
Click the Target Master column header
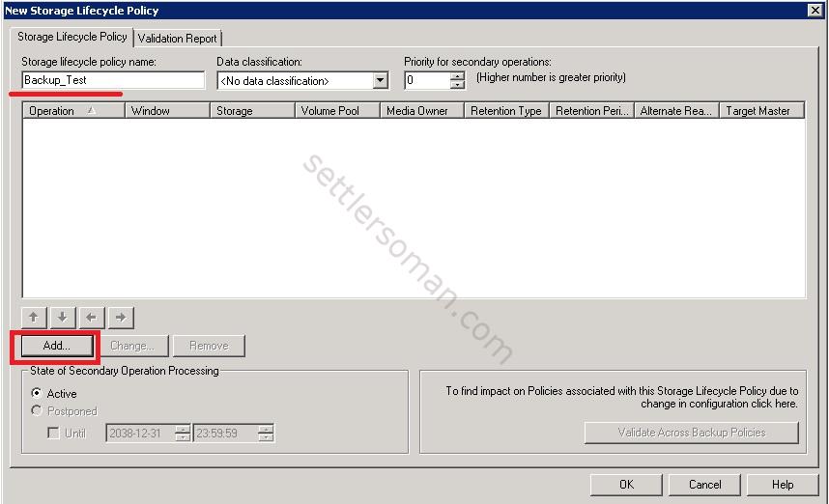click(x=762, y=111)
